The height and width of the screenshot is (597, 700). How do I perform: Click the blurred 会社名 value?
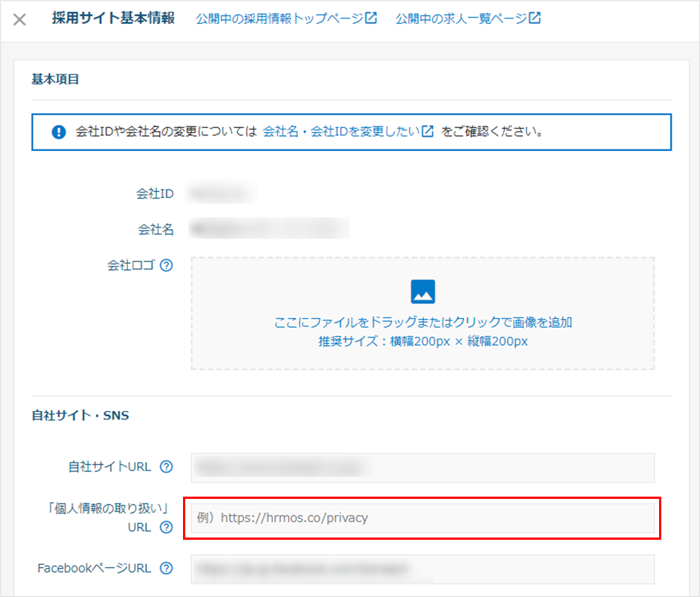click(269, 229)
